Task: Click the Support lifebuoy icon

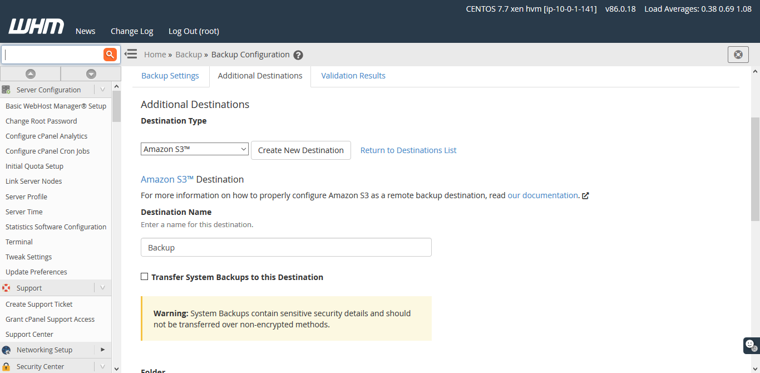Action: 6,288
